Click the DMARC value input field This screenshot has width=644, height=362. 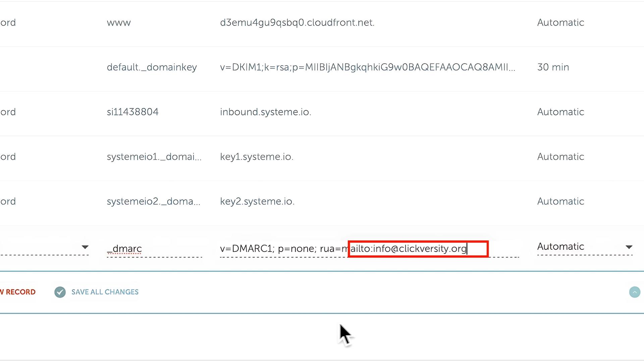(x=369, y=249)
